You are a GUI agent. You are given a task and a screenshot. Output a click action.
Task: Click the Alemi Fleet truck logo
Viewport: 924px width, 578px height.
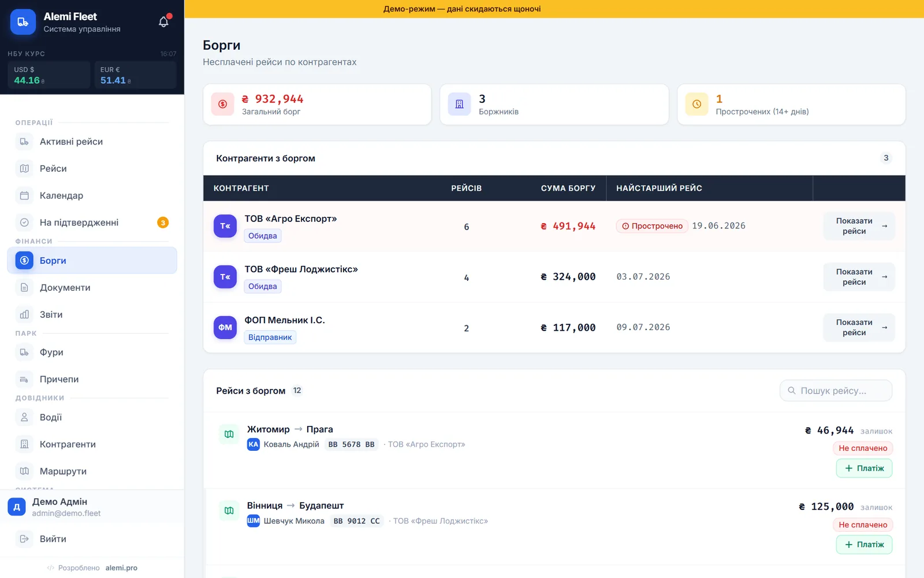click(x=23, y=22)
